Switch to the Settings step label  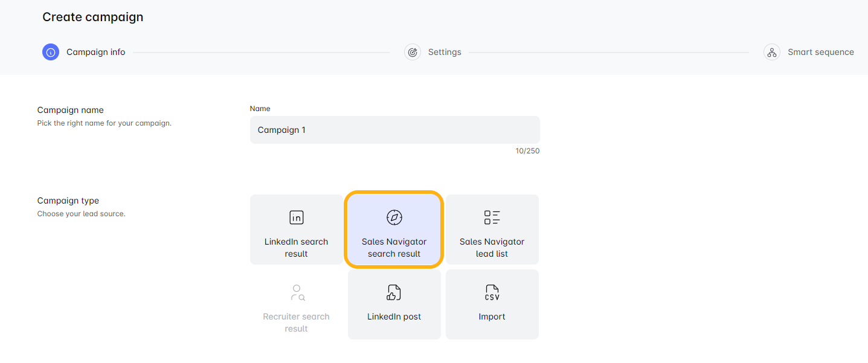click(445, 52)
